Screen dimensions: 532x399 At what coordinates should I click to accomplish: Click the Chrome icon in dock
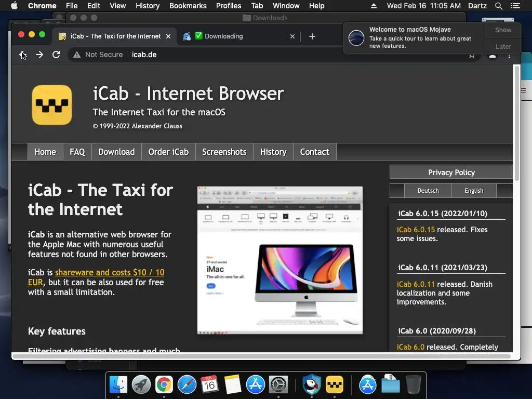tap(164, 385)
